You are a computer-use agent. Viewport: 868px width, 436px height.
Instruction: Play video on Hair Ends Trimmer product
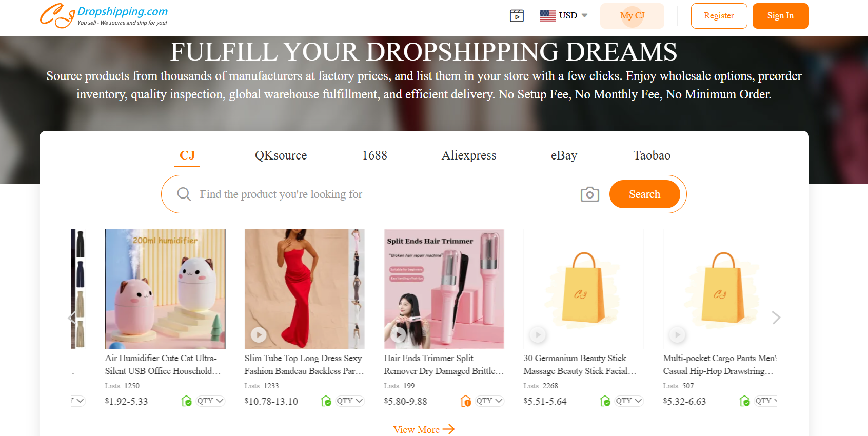[398, 335]
